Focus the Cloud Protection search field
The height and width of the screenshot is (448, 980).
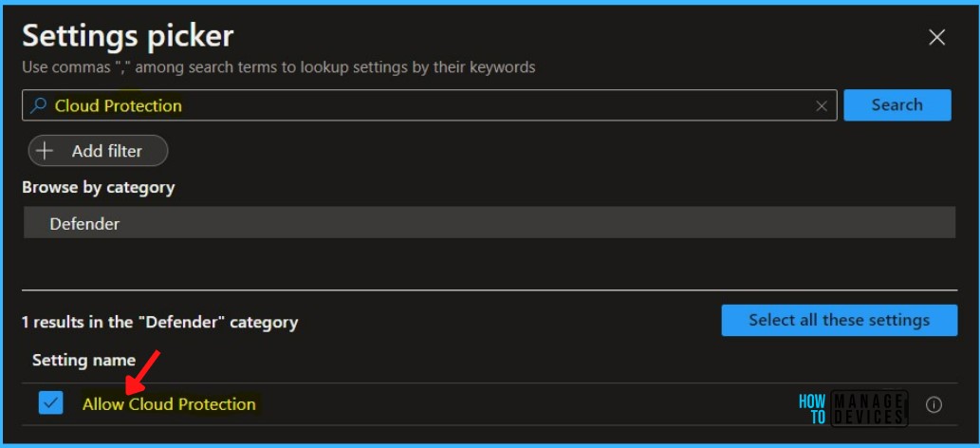click(x=430, y=105)
